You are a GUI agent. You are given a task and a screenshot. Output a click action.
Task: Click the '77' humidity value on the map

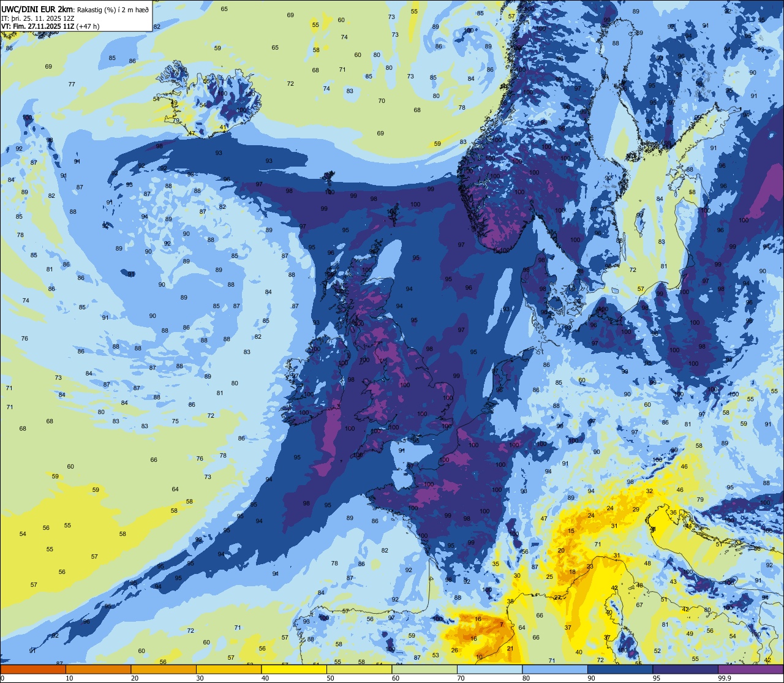pos(72,84)
